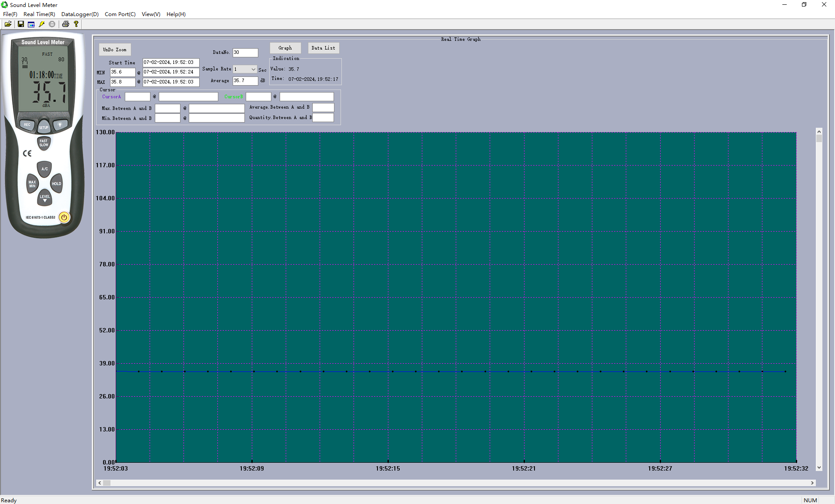
Task: Click the undo zoom button
Action: [x=115, y=49]
